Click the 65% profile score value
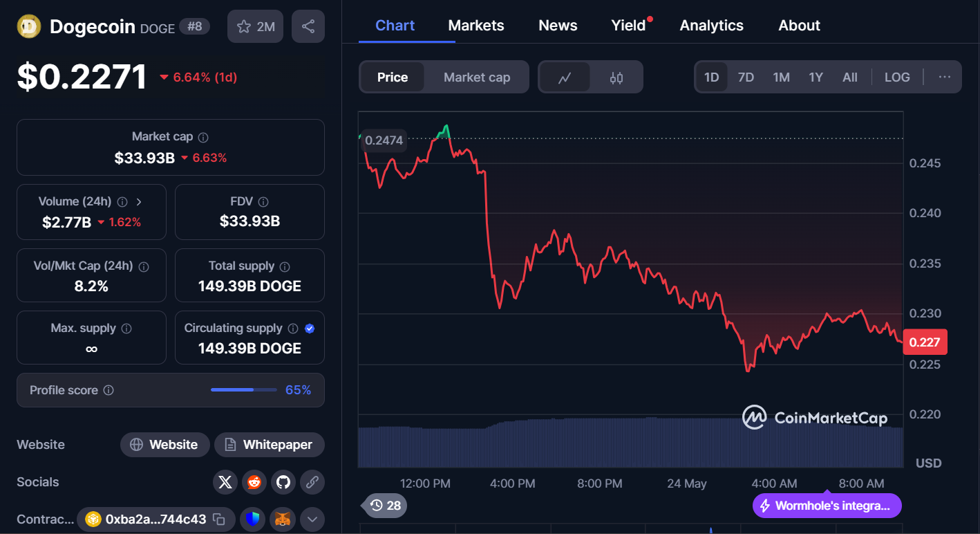Image resolution: width=980 pixels, height=534 pixels. click(298, 390)
